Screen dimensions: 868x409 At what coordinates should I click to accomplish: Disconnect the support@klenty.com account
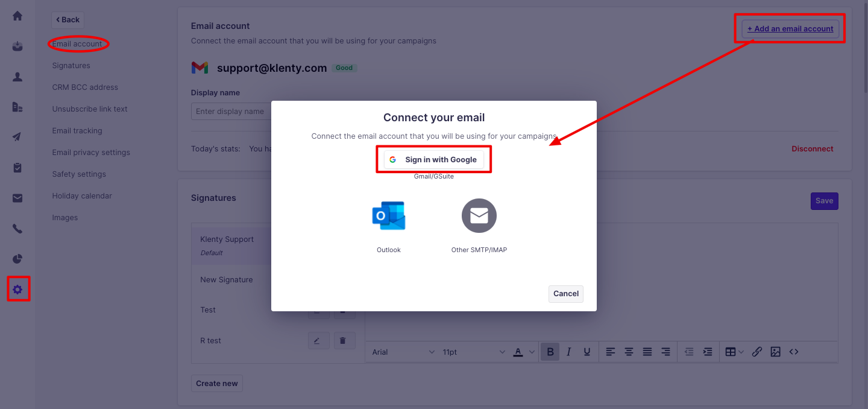click(813, 149)
